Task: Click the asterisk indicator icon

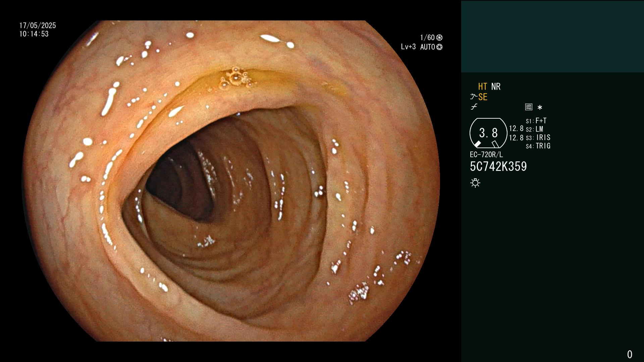Action: click(x=540, y=107)
